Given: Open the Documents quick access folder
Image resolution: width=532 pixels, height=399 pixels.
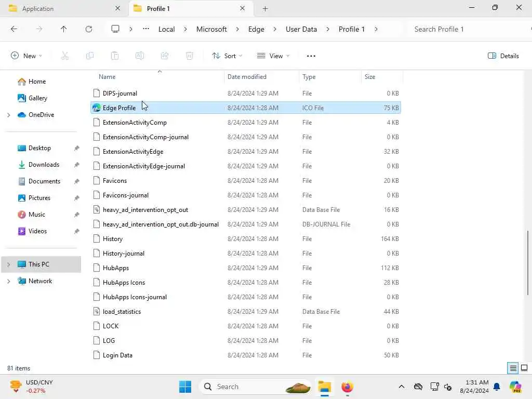Looking at the screenshot, I should point(44,181).
